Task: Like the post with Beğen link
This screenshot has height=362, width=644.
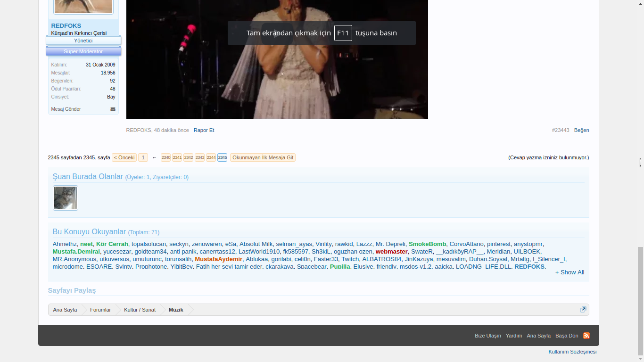Action: click(581, 130)
